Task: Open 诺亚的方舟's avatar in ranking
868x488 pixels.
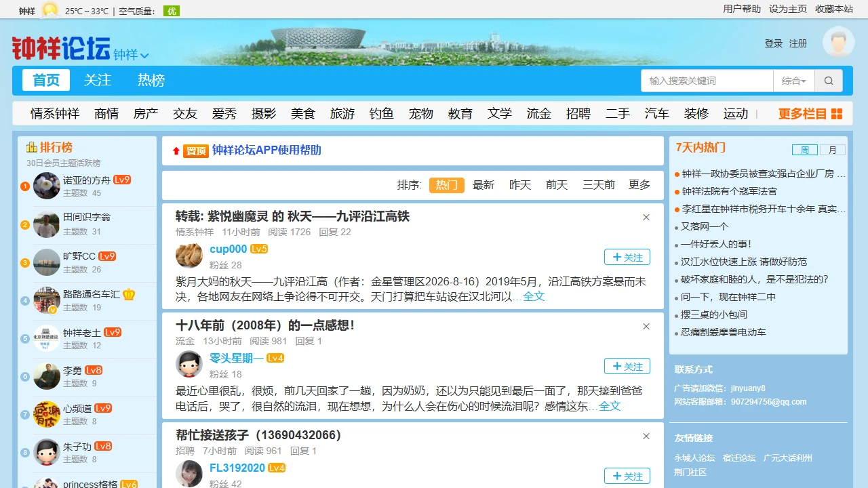Action: [47, 186]
